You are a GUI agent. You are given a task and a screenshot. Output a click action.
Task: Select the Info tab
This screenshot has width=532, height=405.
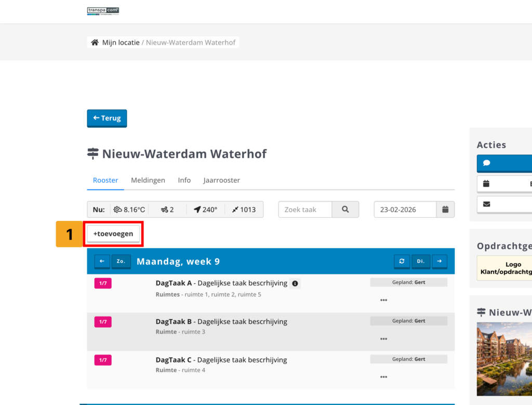click(x=184, y=180)
